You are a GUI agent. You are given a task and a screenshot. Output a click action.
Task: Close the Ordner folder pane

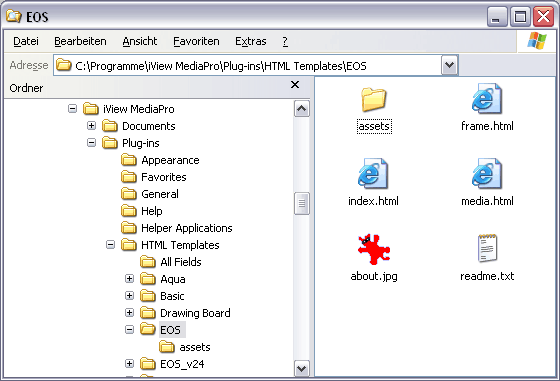click(295, 85)
